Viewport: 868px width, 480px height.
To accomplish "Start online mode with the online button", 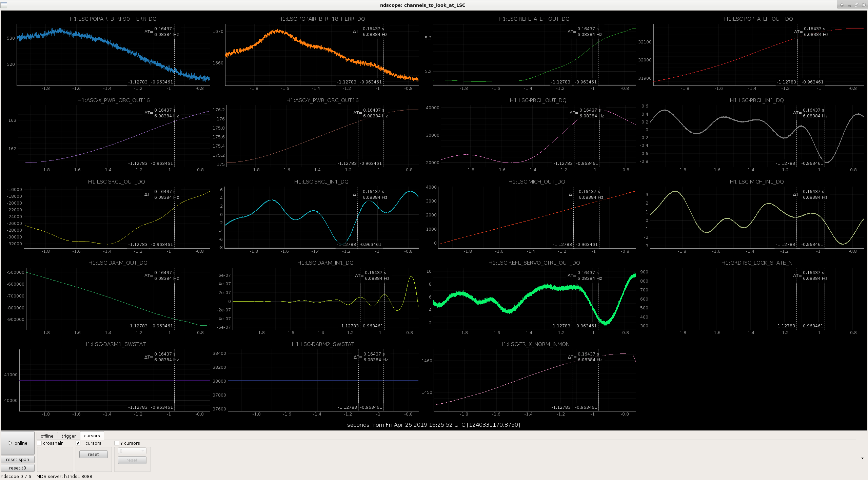I will [18, 443].
